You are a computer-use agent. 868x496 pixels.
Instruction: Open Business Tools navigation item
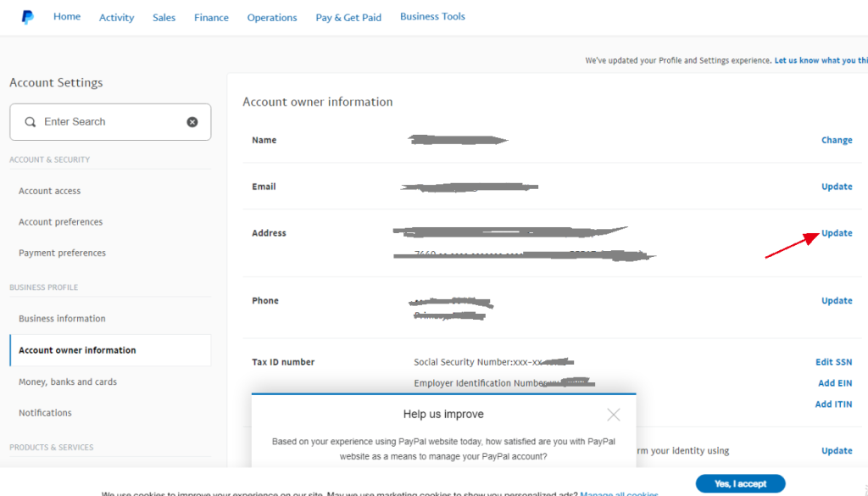point(432,17)
